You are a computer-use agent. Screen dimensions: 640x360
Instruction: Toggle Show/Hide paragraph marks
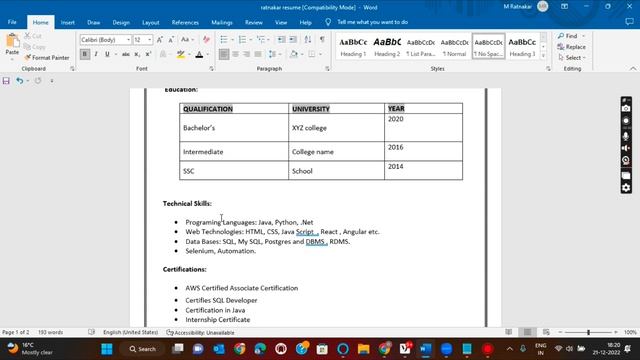(x=322, y=40)
